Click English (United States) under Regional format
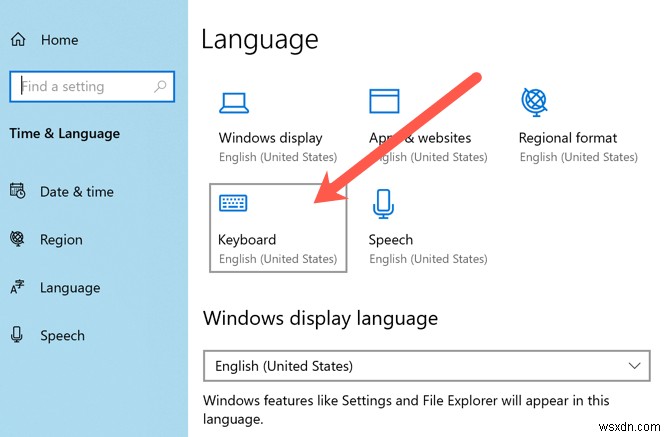The image size is (672, 437). [x=579, y=157]
